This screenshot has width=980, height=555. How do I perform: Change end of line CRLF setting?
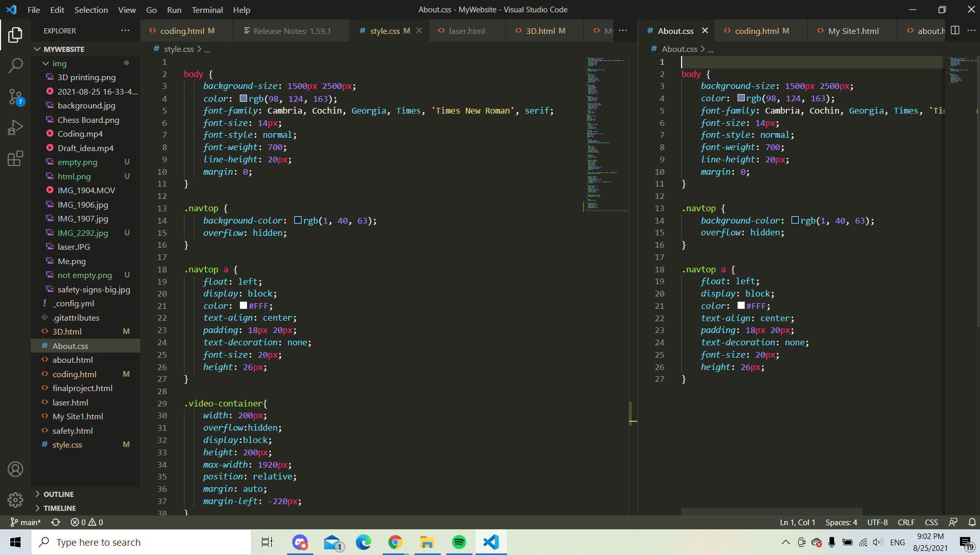[x=906, y=522]
